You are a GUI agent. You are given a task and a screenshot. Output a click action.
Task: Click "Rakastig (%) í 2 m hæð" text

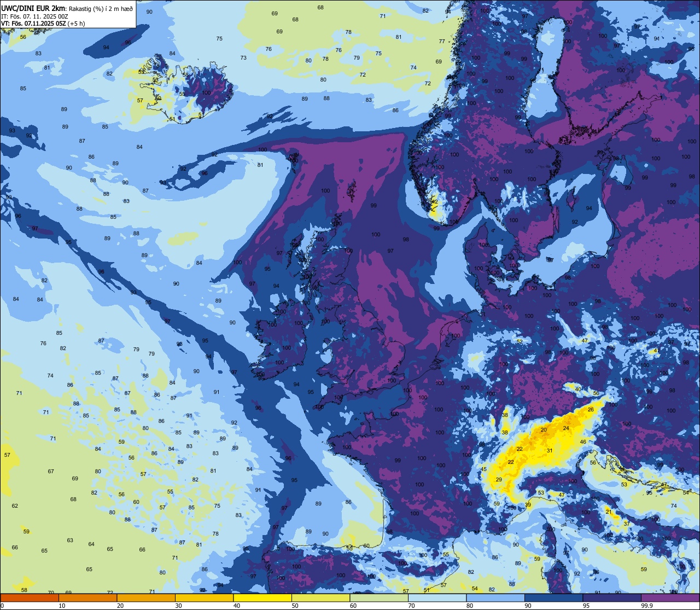point(101,8)
